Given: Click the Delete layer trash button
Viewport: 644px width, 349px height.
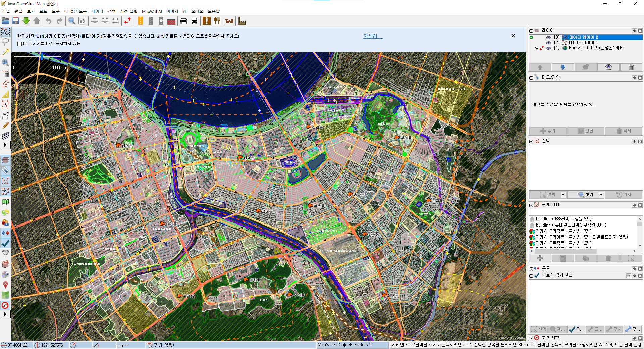Looking at the screenshot, I should point(631,67).
